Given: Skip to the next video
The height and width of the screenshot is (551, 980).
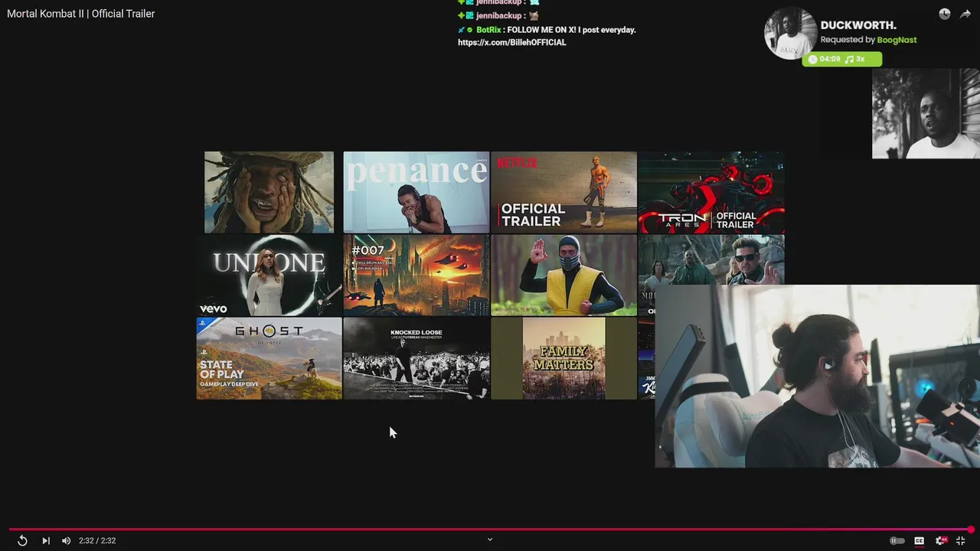Looking at the screenshot, I should click(46, 540).
